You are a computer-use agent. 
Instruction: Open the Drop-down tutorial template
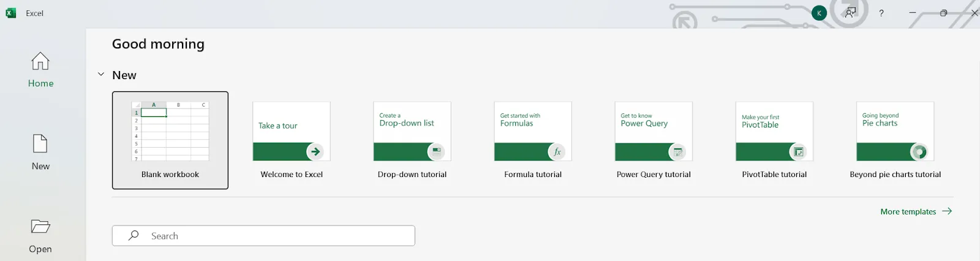[412, 140]
